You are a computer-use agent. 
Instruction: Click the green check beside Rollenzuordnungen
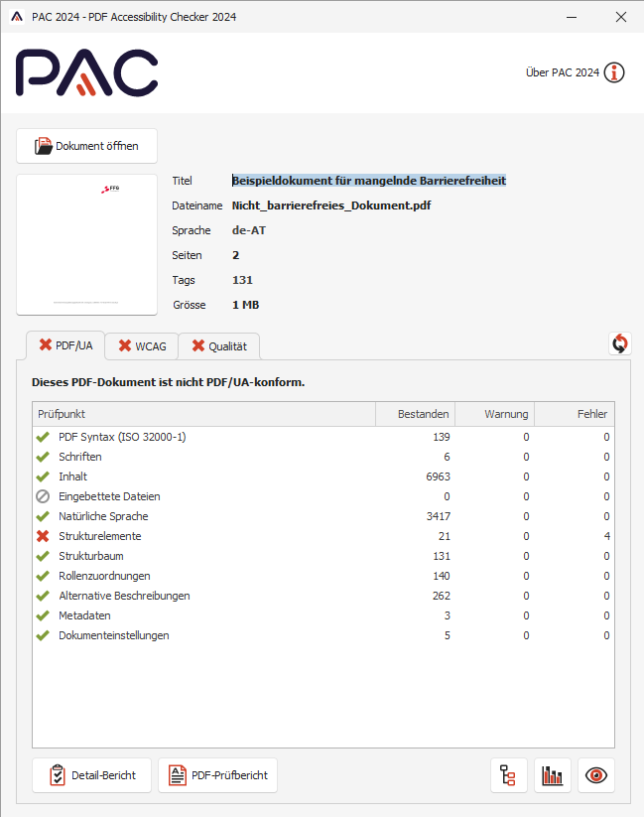[x=43, y=576]
